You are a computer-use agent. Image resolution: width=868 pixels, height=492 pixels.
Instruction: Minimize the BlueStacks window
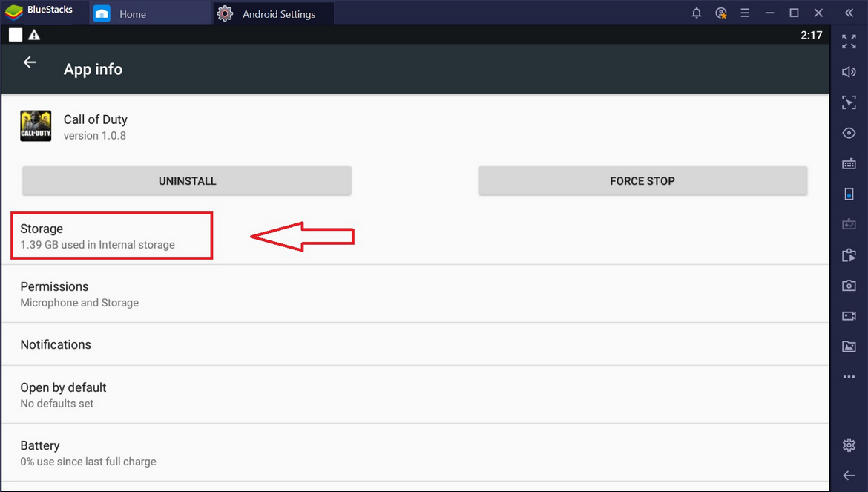(x=769, y=13)
